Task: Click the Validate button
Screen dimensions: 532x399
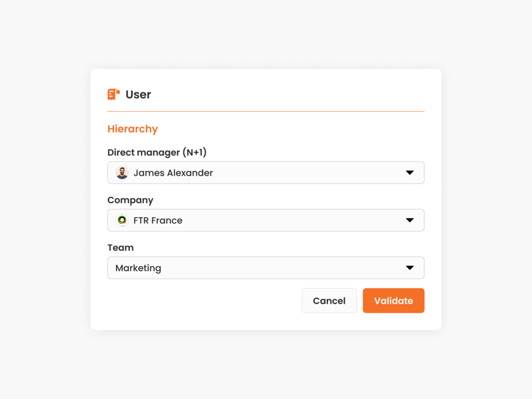Action: [393, 300]
